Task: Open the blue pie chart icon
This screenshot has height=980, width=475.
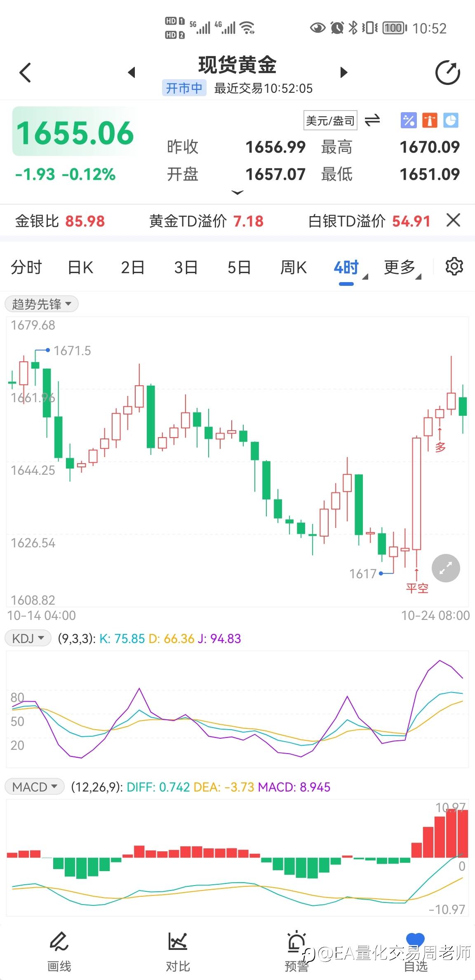Action: click(x=451, y=120)
